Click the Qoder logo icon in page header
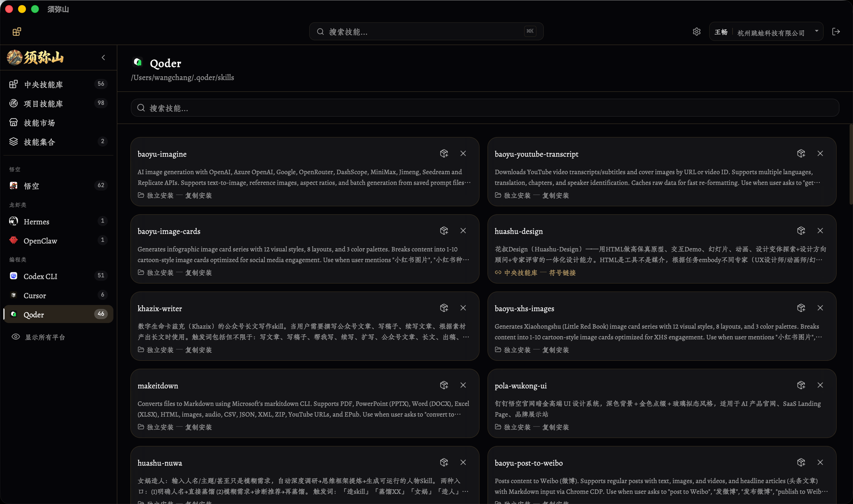The image size is (853, 504). (x=138, y=62)
